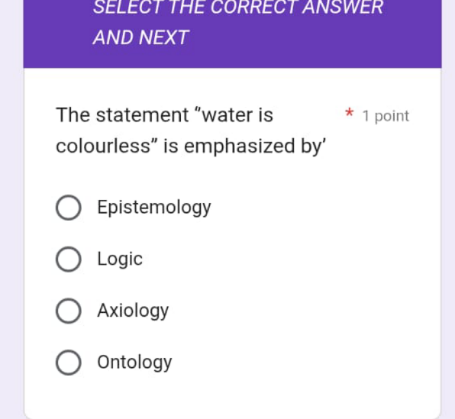455x419 pixels.
Task: Click the red required asterisk
Action: point(349,113)
